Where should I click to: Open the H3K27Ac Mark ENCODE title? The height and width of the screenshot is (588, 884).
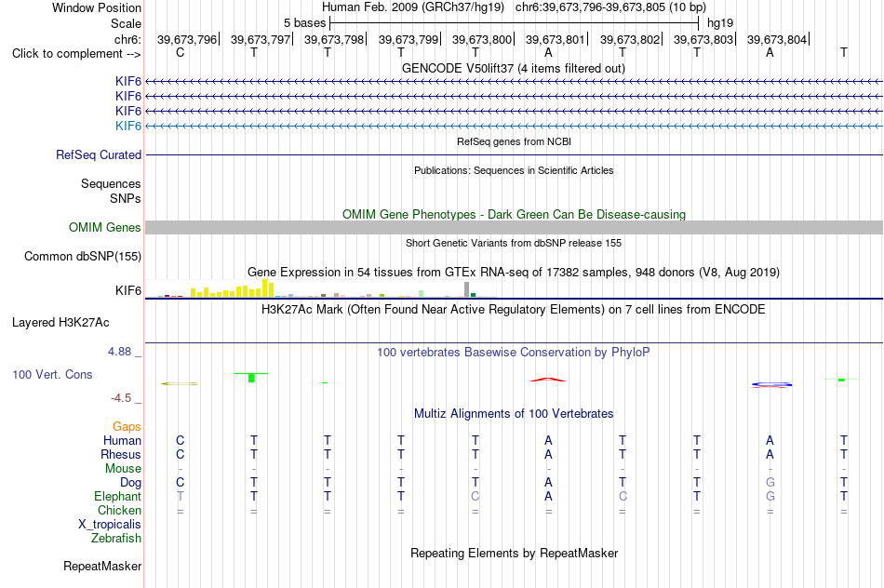(x=513, y=310)
